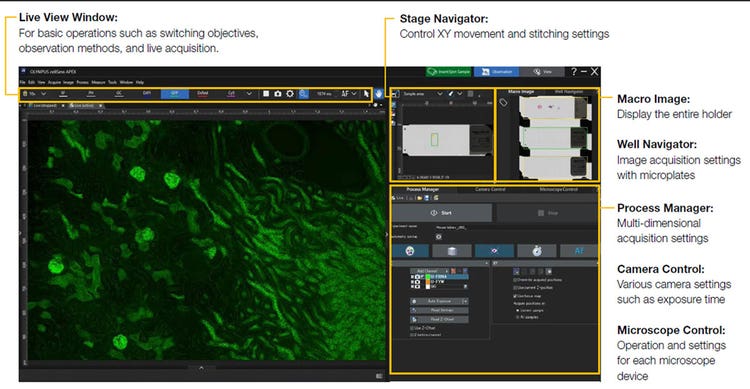Click the first icon in XY positions toolbar
The image size is (750, 389).
[516, 272]
